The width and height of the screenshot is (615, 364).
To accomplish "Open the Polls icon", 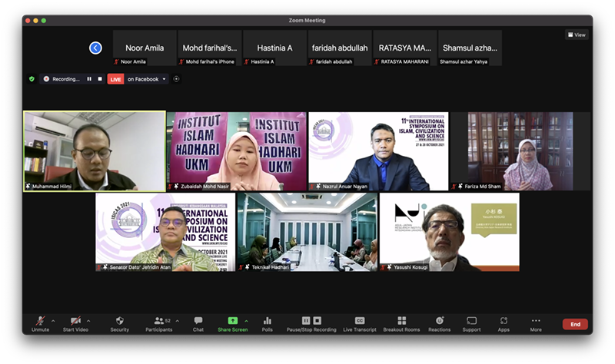I will tap(268, 323).
